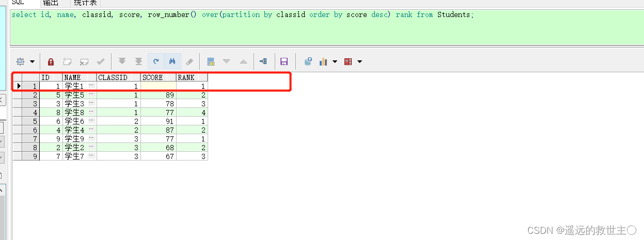
Task: Click the bar chart icon in toolbar
Action: [324, 61]
